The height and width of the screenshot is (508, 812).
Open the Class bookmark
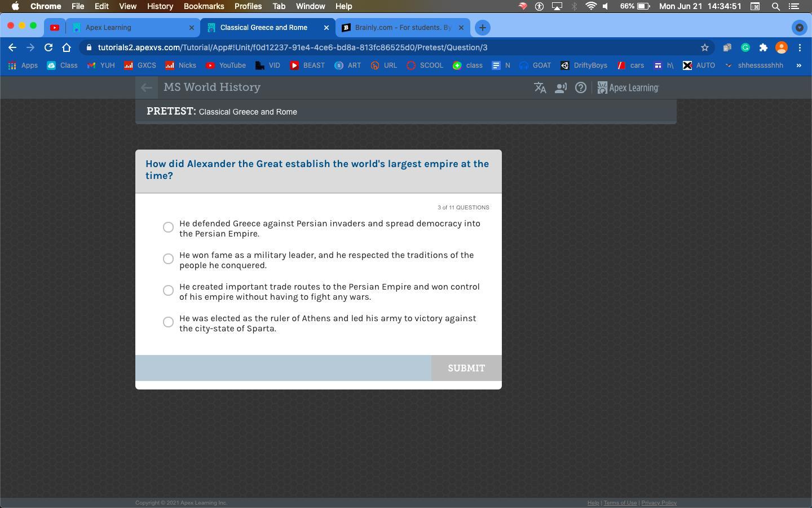(63, 65)
